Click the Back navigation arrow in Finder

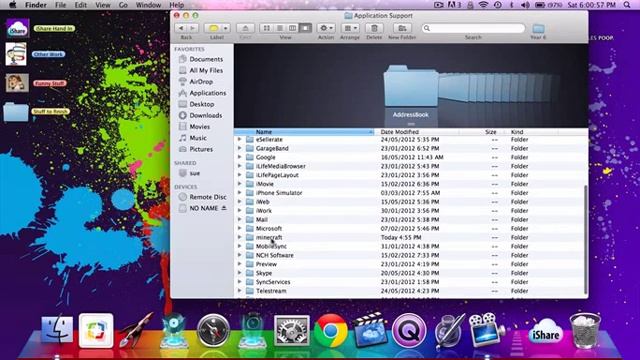(x=181, y=28)
